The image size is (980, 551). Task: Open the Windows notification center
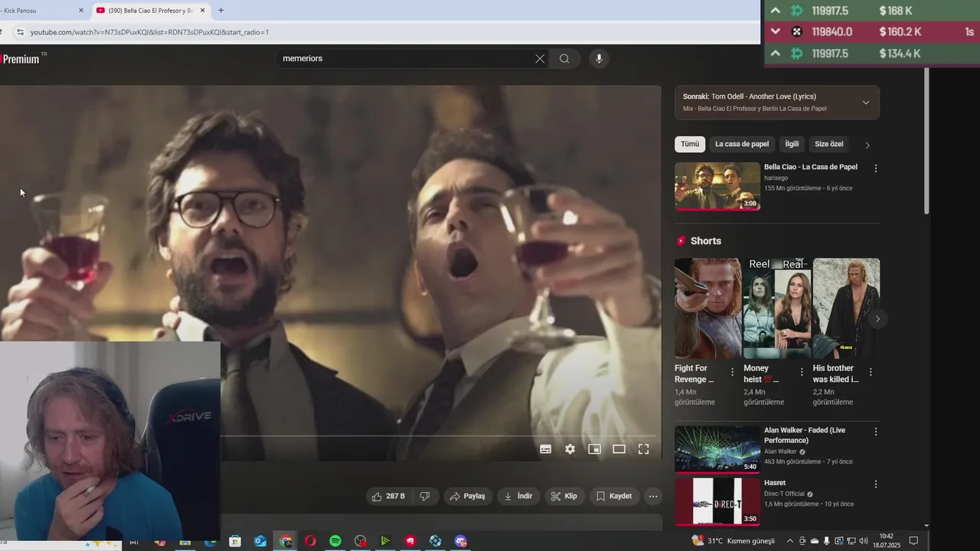[x=913, y=541]
